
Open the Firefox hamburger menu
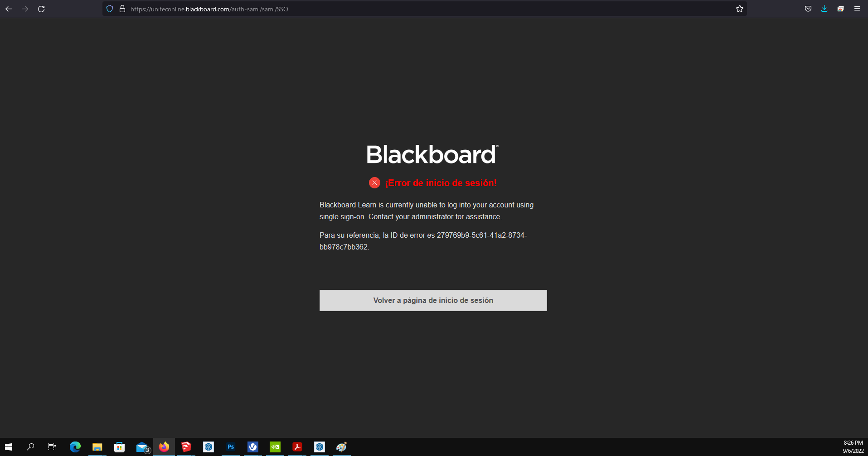tap(857, 9)
